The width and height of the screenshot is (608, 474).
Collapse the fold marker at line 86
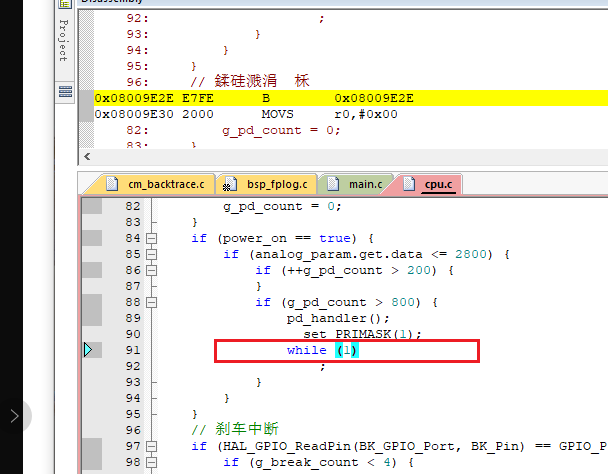(x=152, y=270)
